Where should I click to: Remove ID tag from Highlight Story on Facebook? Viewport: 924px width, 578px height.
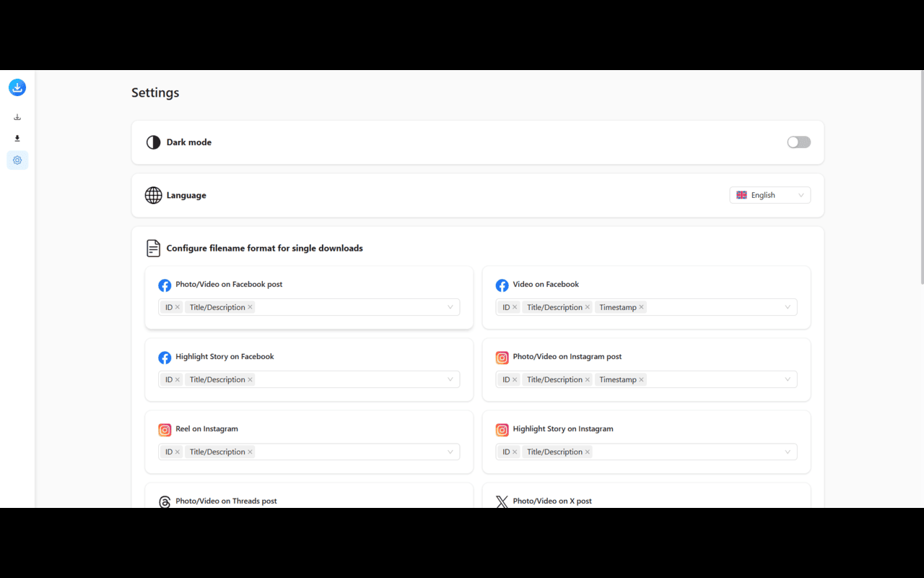(x=178, y=379)
